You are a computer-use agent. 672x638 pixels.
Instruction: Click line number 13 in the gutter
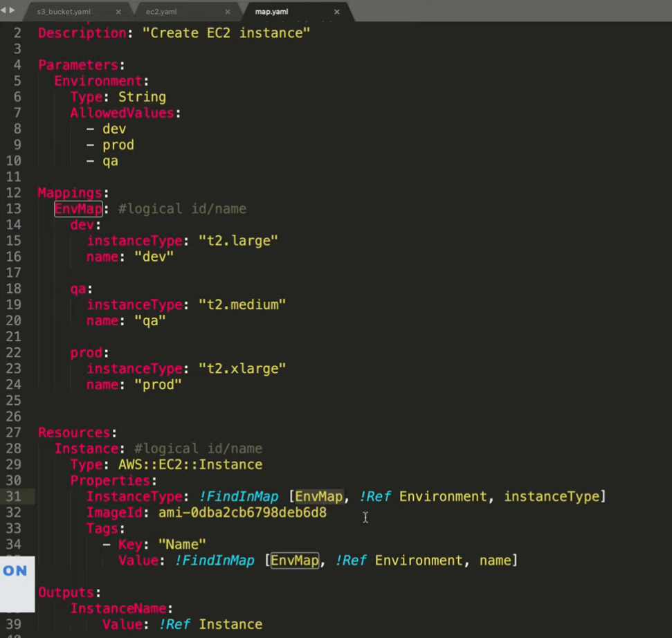tap(17, 209)
